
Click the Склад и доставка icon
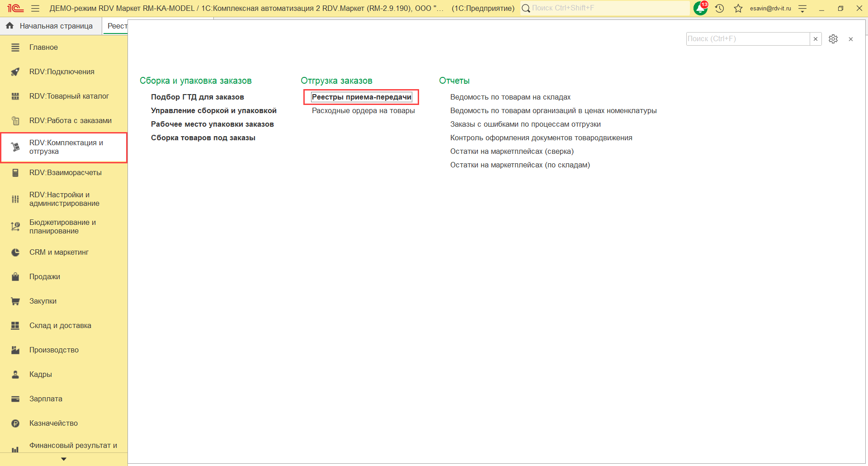15,326
